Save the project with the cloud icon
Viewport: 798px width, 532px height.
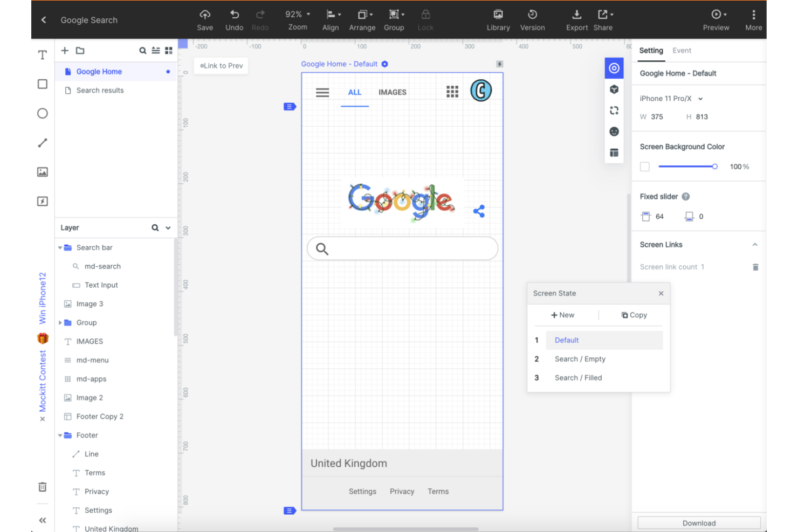(x=205, y=20)
